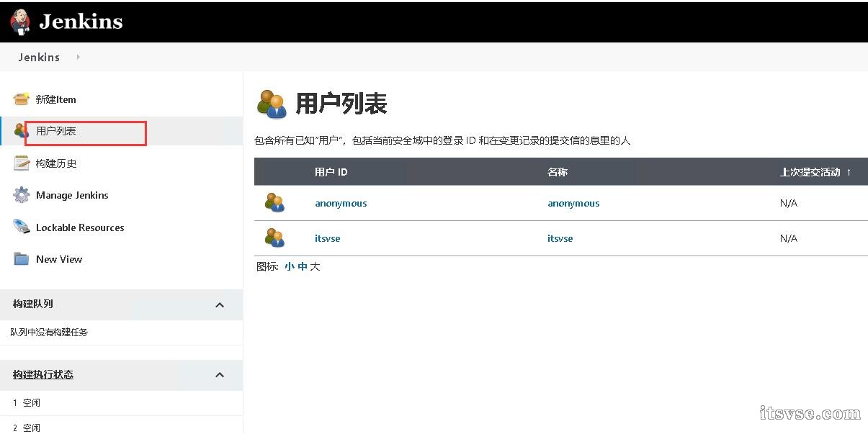Click the 包含所有已知 description text

pos(442,140)
